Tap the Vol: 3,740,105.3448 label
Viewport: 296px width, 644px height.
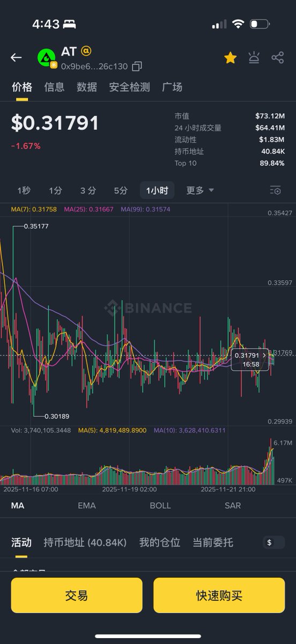click(41, 430)
